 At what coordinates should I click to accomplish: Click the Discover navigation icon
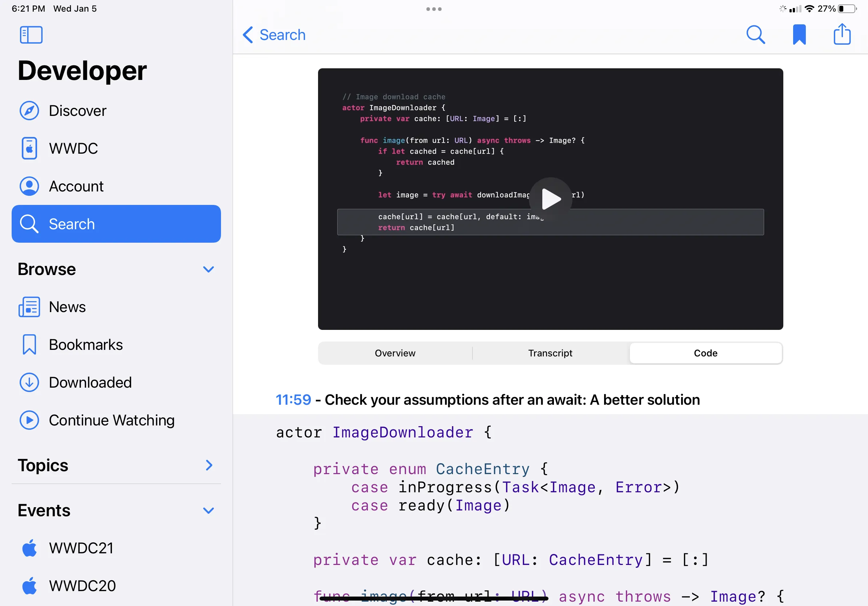29,110
